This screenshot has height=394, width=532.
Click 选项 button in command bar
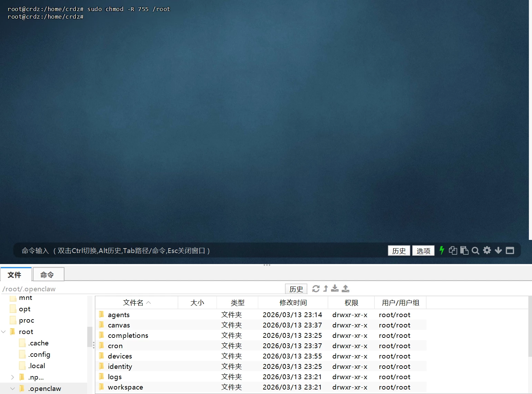pos(423,251)
